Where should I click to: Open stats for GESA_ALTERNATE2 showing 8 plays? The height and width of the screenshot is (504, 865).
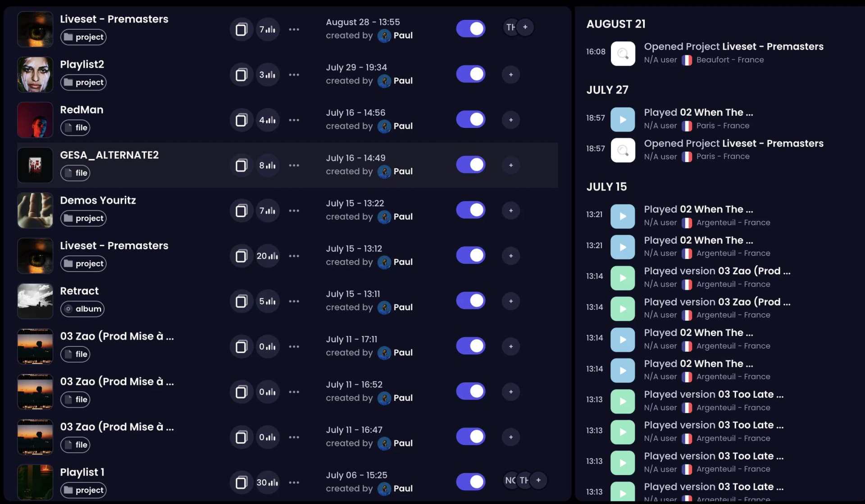268,165
